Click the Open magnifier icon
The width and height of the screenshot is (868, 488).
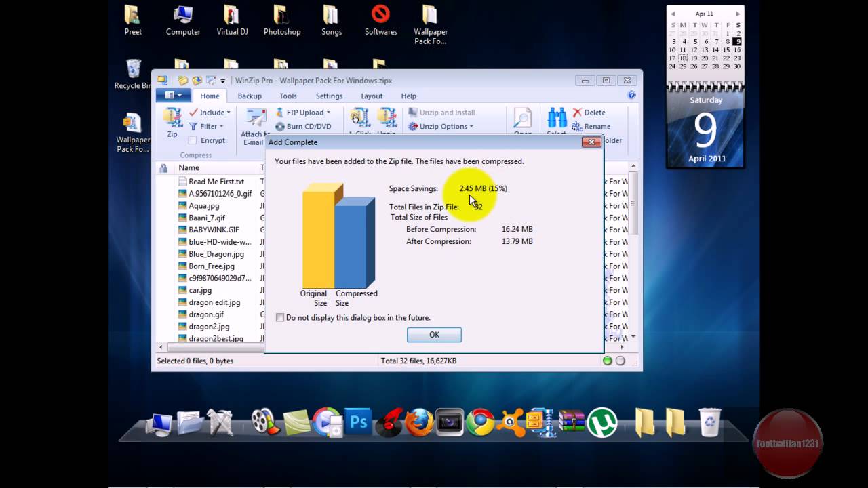pos(522,118)
